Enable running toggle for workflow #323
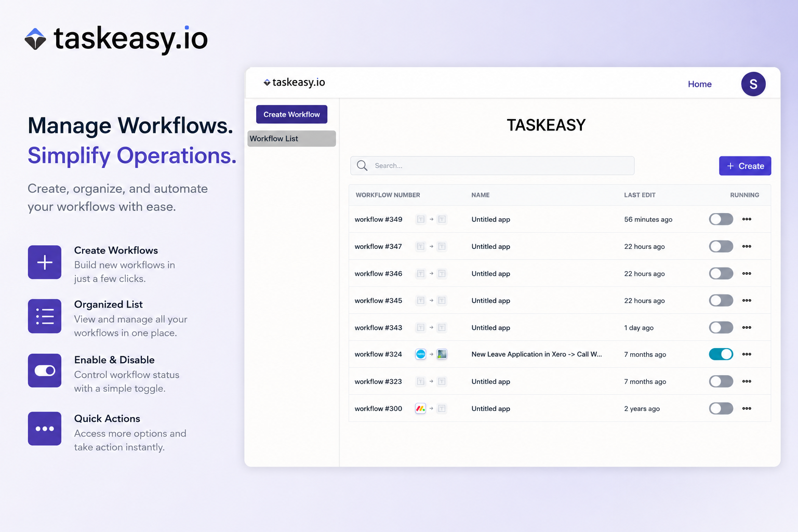This screenshot has width=798, height=532. pos(721,381)
